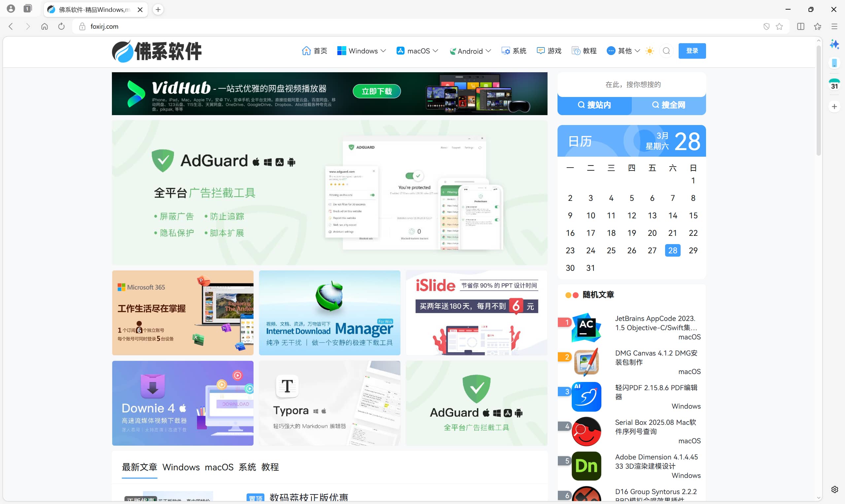Reload the current page
Screen dimensions: 845x504
61,26
